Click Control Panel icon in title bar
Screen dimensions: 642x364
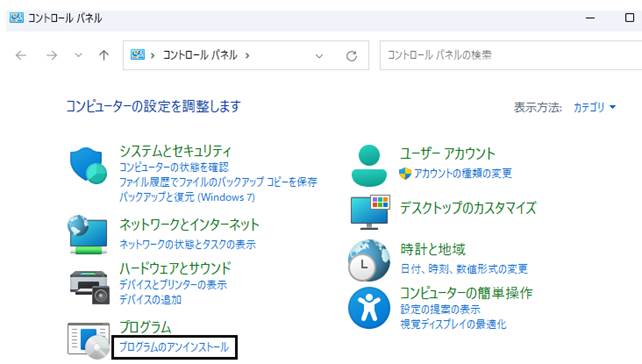click(x=16, y=18)
